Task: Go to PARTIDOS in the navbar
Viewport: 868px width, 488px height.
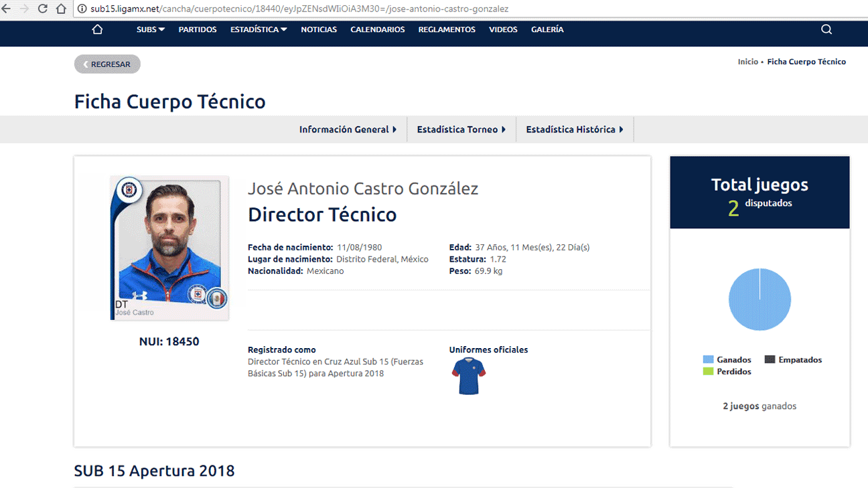Action: pos(198,29)
